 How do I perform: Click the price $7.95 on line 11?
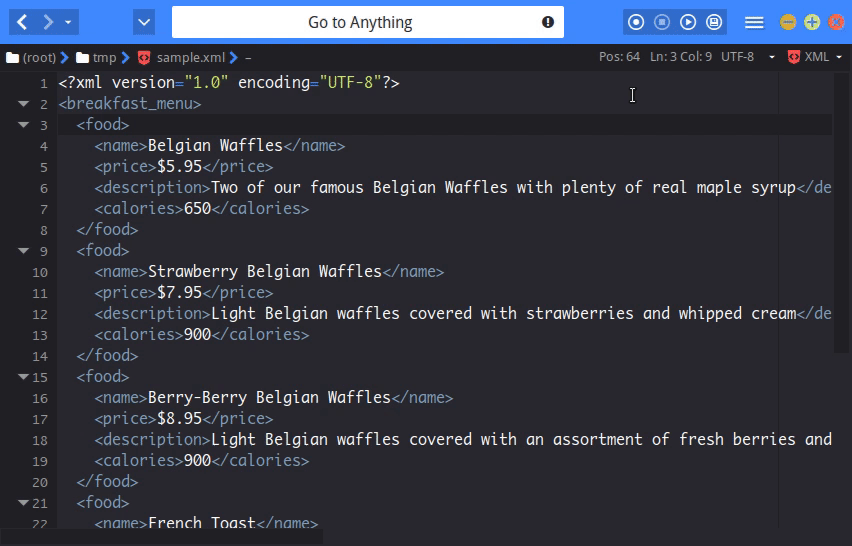tap(179, 292)
